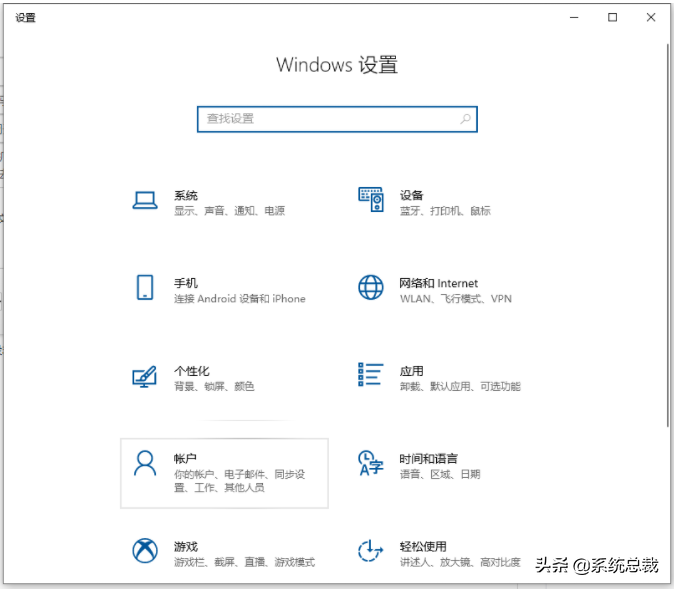Open the Ease of Access (轻松使用) icon
Image resolution: width=674 pixels, height=589 pixels.
coord(371,551)
